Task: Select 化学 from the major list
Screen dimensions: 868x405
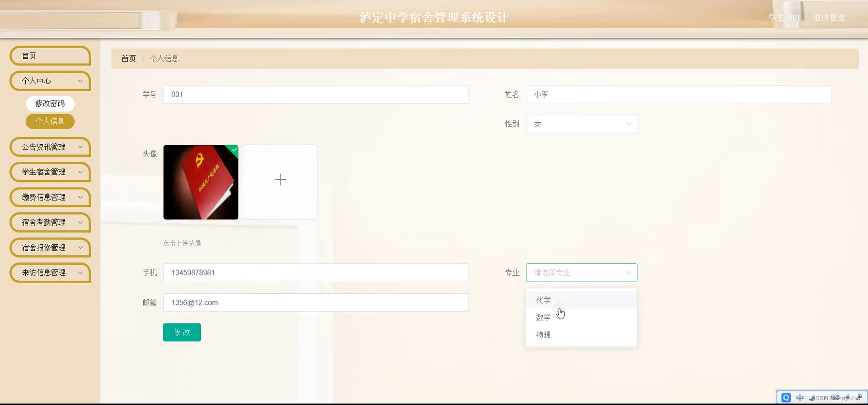Action: point(581,300)
